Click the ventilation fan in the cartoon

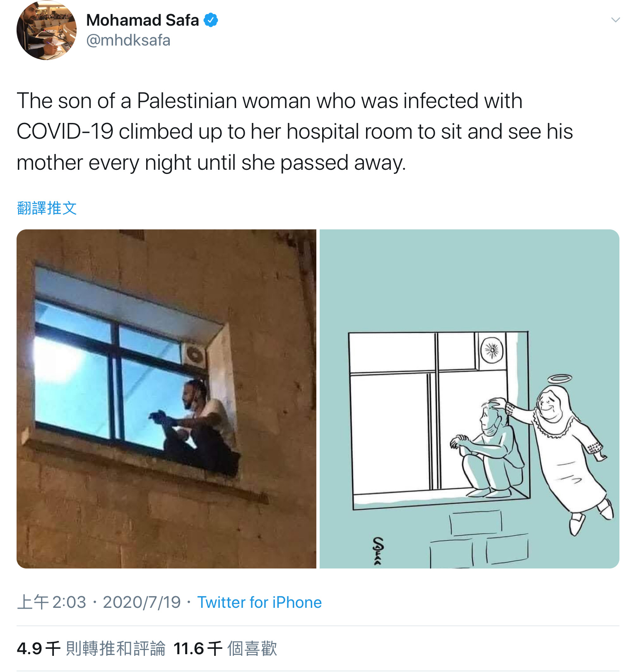point(492,351)
